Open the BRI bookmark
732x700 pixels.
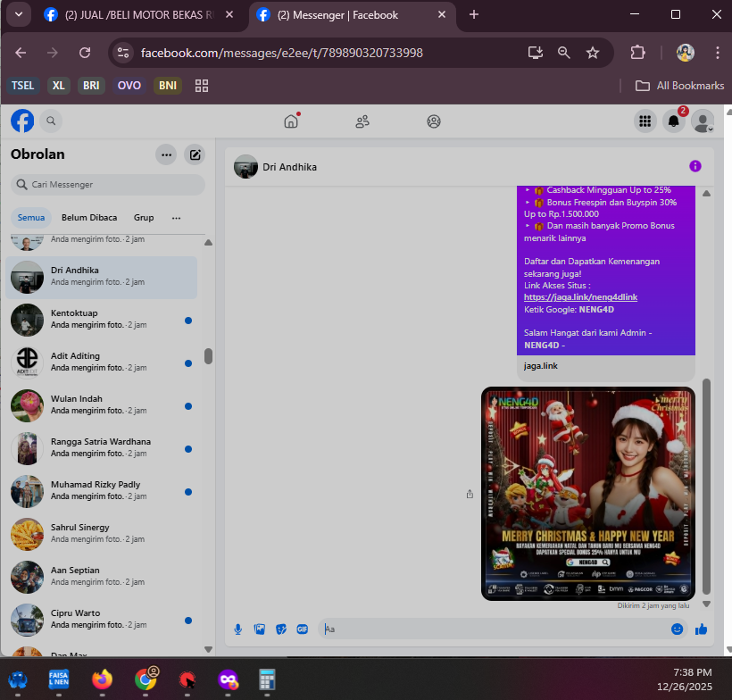[x=91, y=86]
